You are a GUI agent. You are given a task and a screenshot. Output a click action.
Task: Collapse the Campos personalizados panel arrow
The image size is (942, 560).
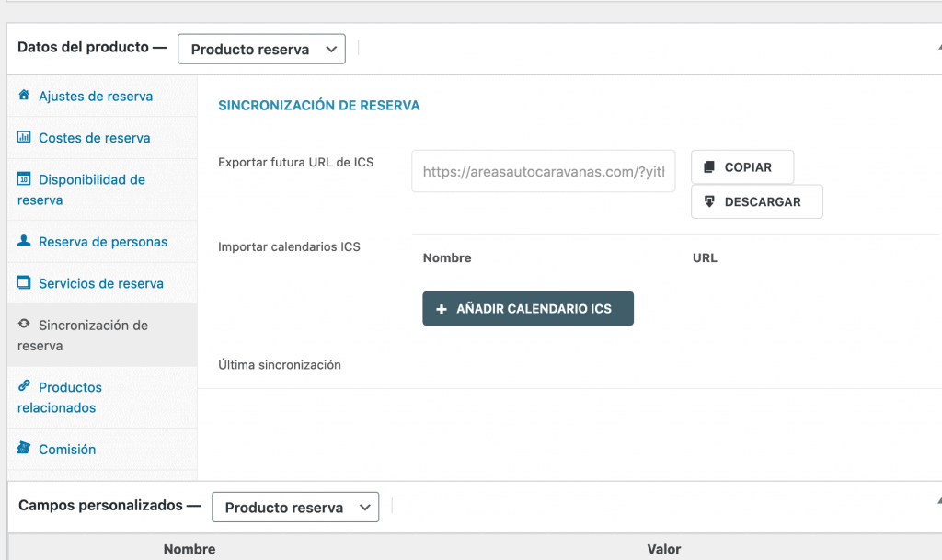939,501
